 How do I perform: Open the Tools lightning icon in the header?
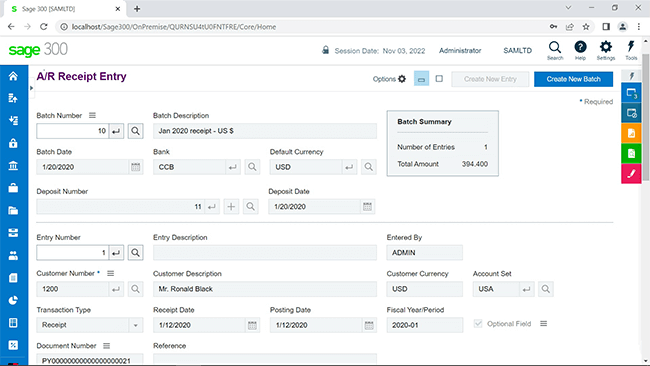pos(631,51)
